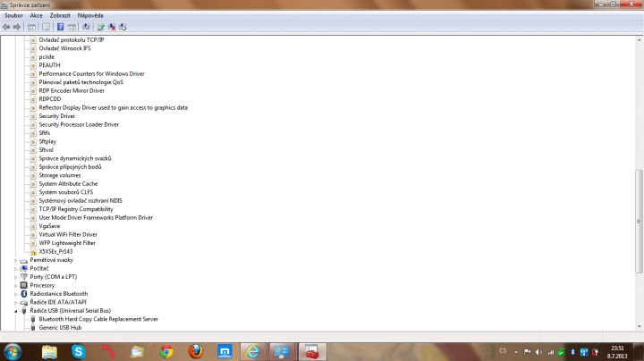Select the Generic USB Hub device
The width and height of the screenshot is (644, 361).
tap(60, 327)
